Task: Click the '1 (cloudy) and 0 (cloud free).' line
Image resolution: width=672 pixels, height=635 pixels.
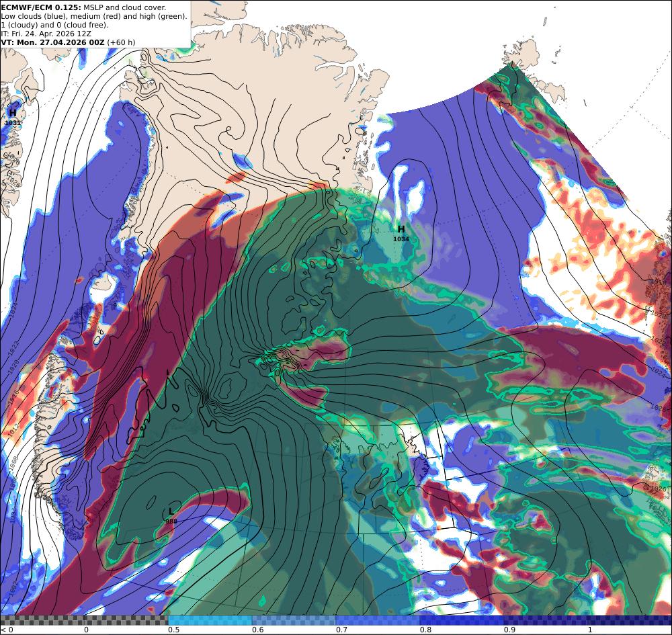Action: point(55,25)
